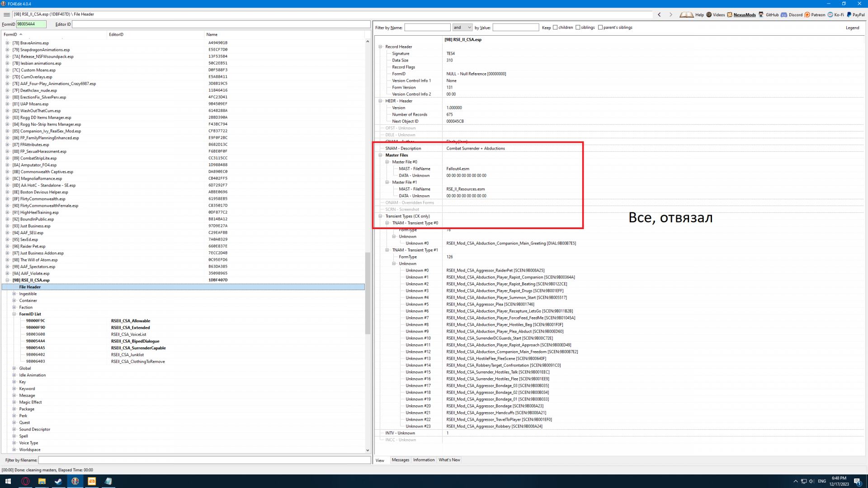Image resolution: width=868 pixels, height=488 pixels.
Task: Click the left tree vertical scrollbar thumb
Action: (x=368, y=293)
